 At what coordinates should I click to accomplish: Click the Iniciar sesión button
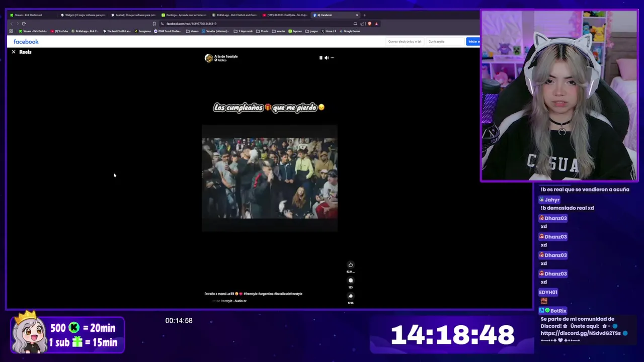click(x=473, y=41)
